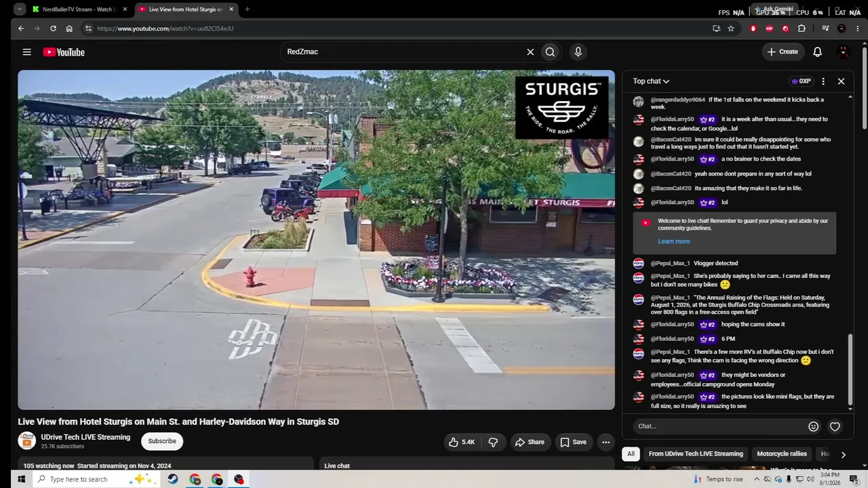Go to YouTube home via the logo

tap(64, 52)
